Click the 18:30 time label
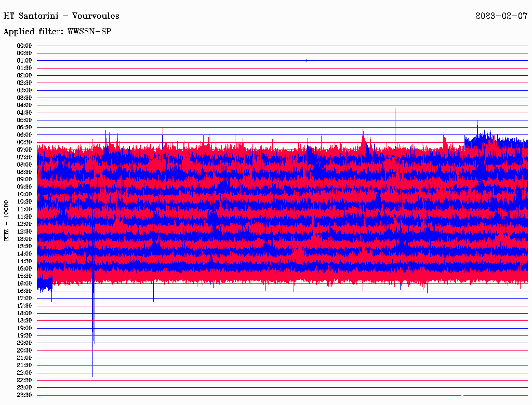The height and width of the screenshot is (405, 532). pyautogui.click(x=24, y=321)
